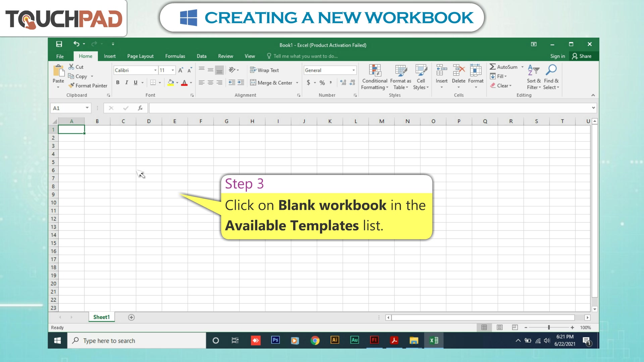Image resolution: width=644 pixels, height=362 pixels.
Task: Open Conditional Formatting icon
Action: coord(375,70)
